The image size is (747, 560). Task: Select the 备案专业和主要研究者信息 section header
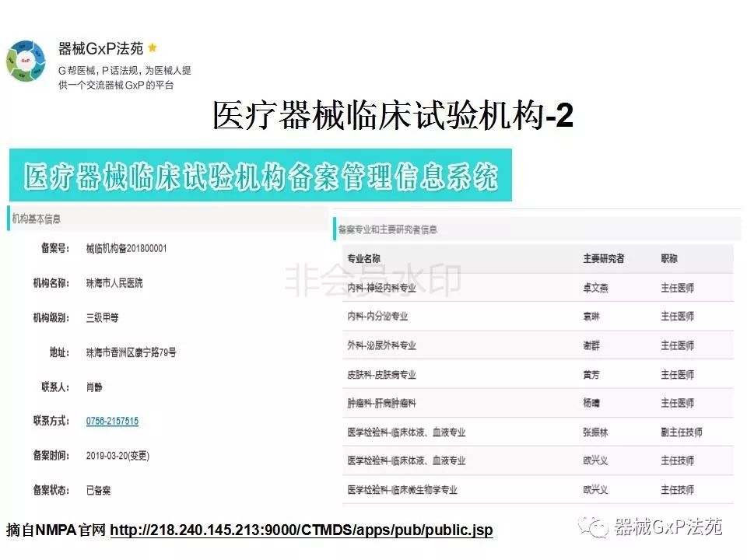click(x=387, y=229)
